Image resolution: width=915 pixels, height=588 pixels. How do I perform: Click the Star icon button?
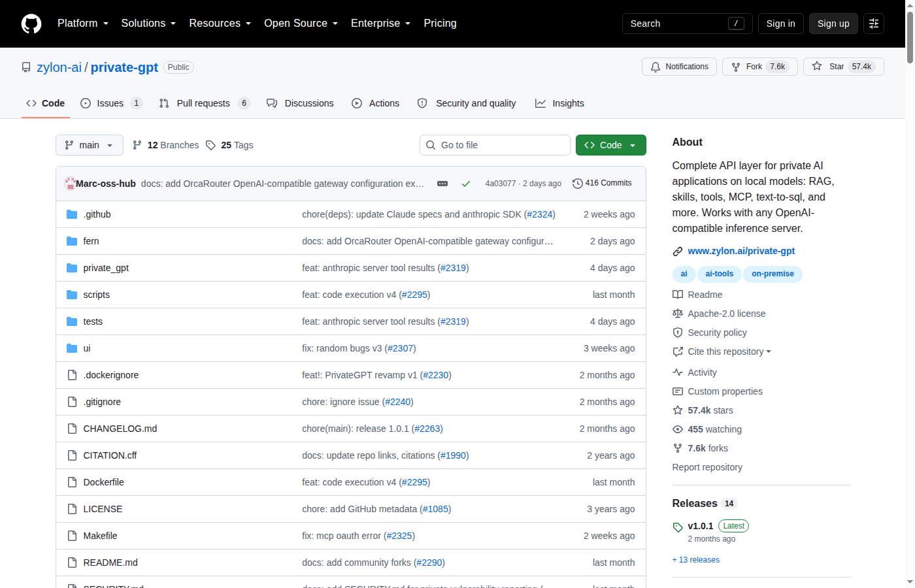817,67
